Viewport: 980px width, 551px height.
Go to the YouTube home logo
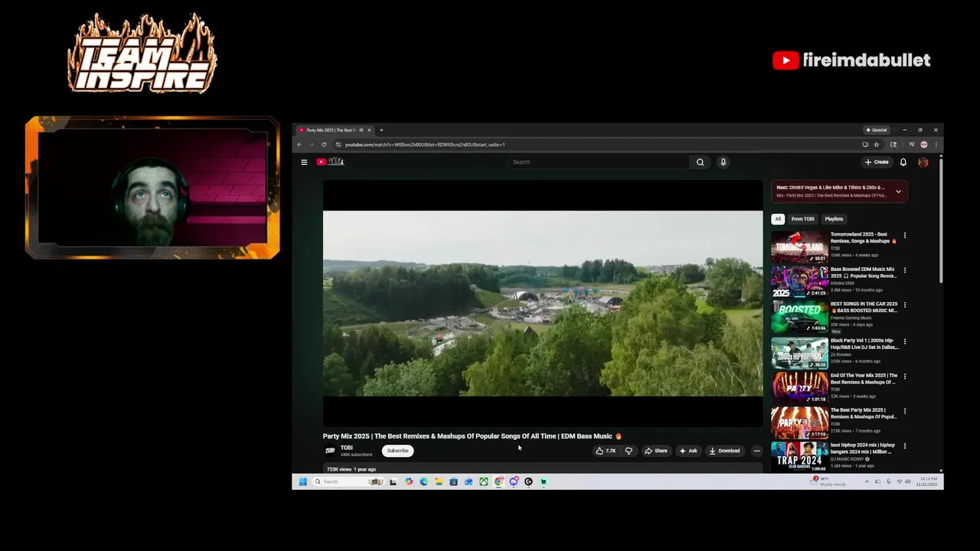[x=330, y=161]
